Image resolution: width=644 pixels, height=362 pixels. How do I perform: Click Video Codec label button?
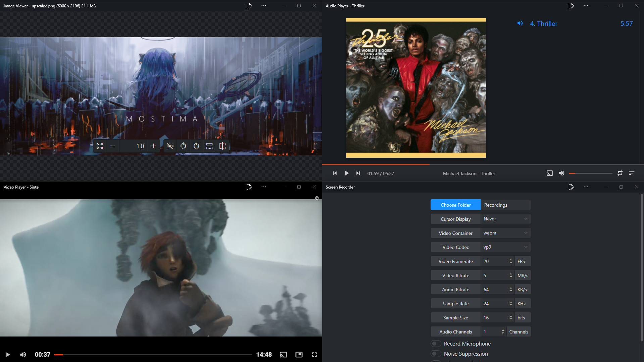(455, 247)
